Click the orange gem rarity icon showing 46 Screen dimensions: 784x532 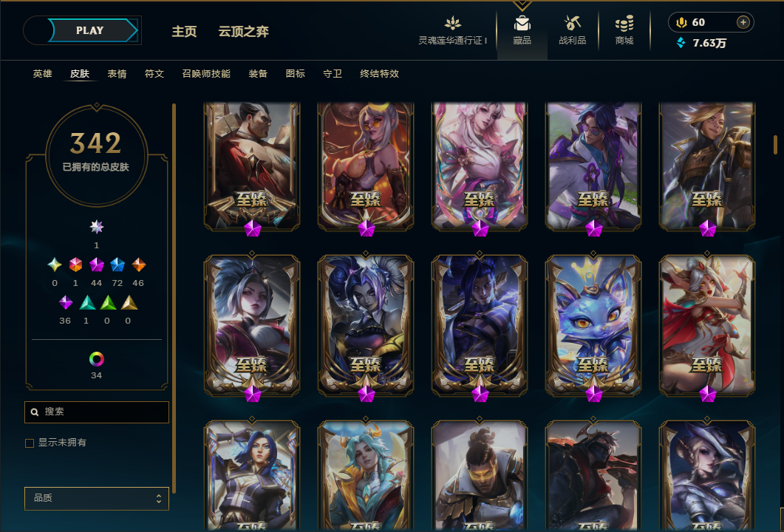138,265
